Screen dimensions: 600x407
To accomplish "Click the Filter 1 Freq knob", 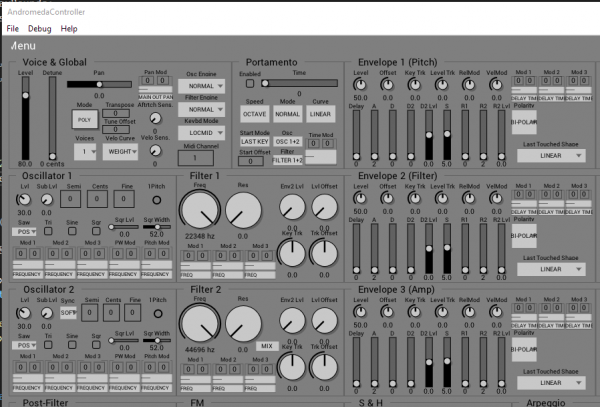I will click(200, 209).
